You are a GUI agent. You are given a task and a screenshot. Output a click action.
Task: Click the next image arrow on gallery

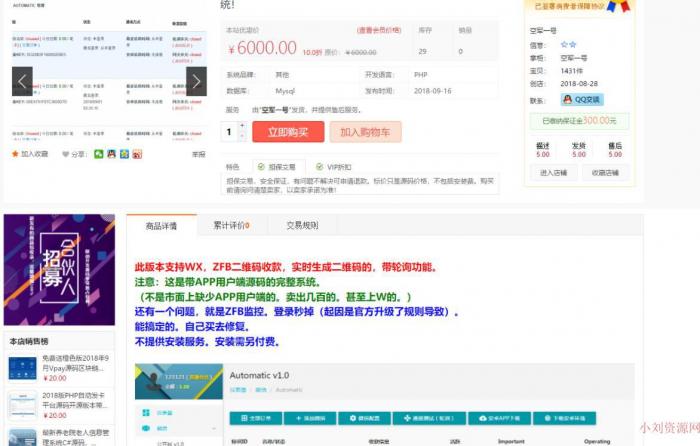(196, 81)
